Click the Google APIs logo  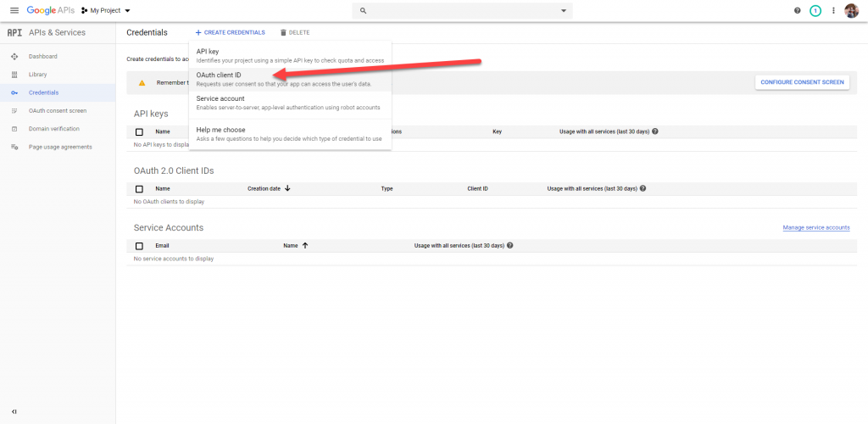click(50, 10)
